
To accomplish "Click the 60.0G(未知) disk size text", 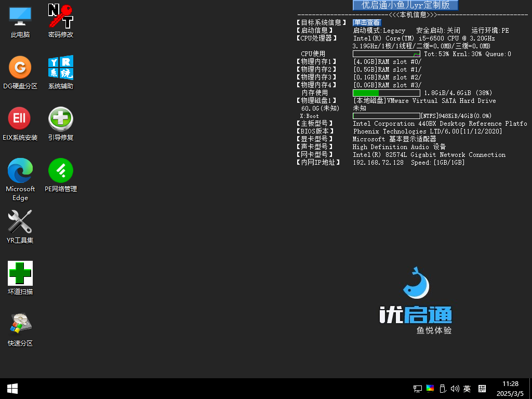I will [320, 108].
